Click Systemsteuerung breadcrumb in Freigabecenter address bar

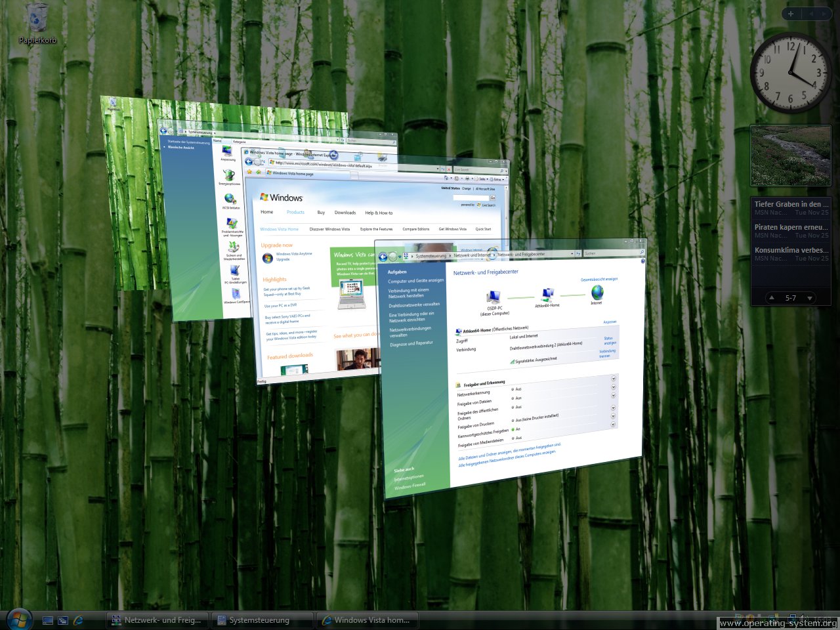tap(430, 256)
